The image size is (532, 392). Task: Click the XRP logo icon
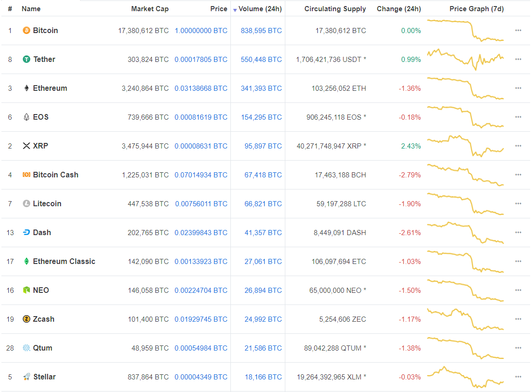coord(27,146)
